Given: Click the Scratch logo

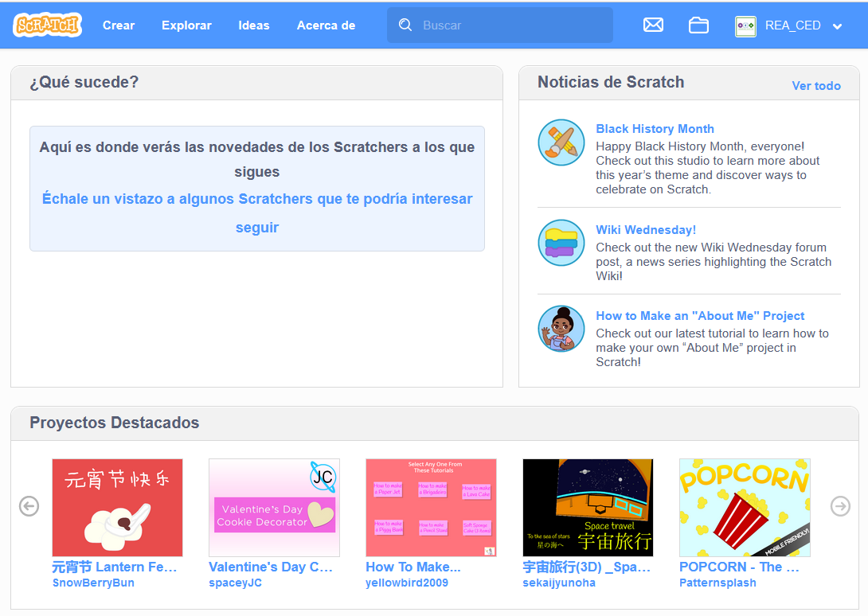Looking at the screenshot, I should [x=45, y=25].
